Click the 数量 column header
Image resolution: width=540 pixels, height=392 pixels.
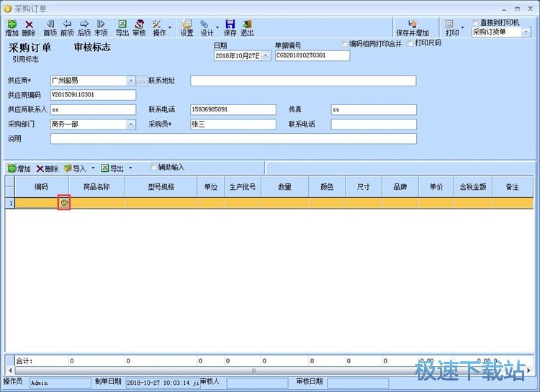(285, 186)
